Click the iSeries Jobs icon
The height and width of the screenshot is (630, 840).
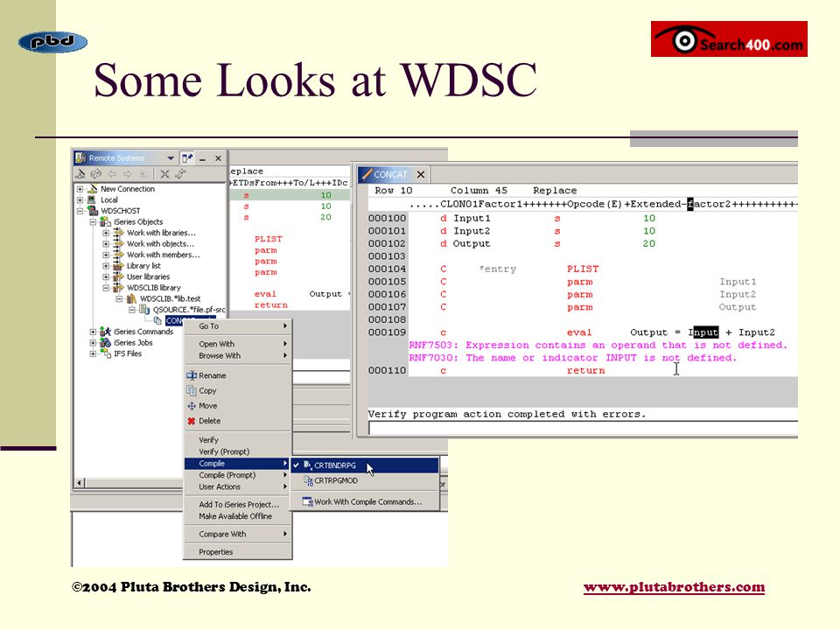pyautogui.click(x=106, y=342)
